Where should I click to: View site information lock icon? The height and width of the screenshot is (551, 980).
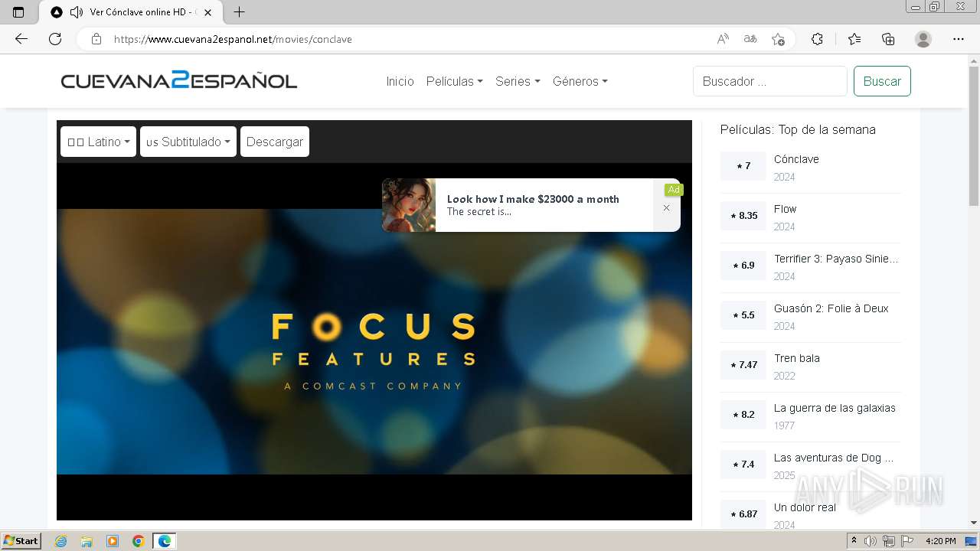point(96,39)
